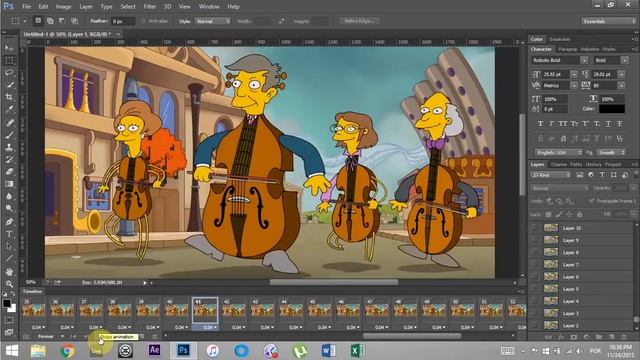
Task: Select the Pen tool
Action: (9, 222)
